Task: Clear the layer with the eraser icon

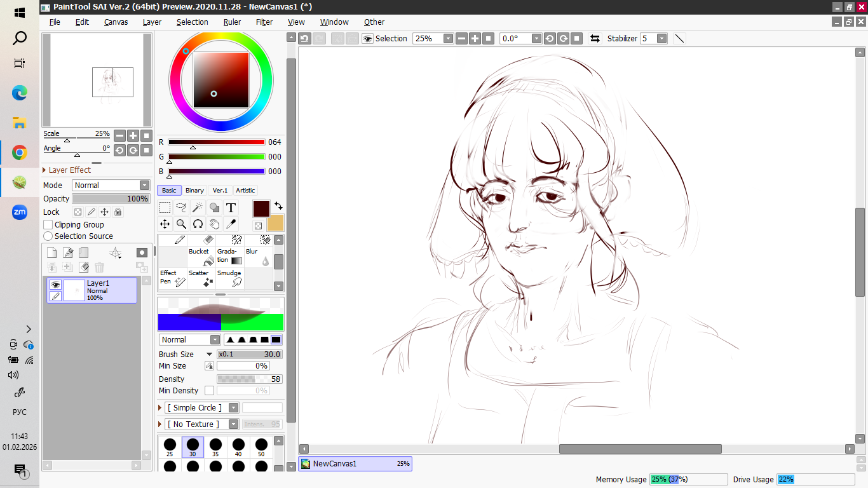Action: pyautogui.click(x=84, y=268)
